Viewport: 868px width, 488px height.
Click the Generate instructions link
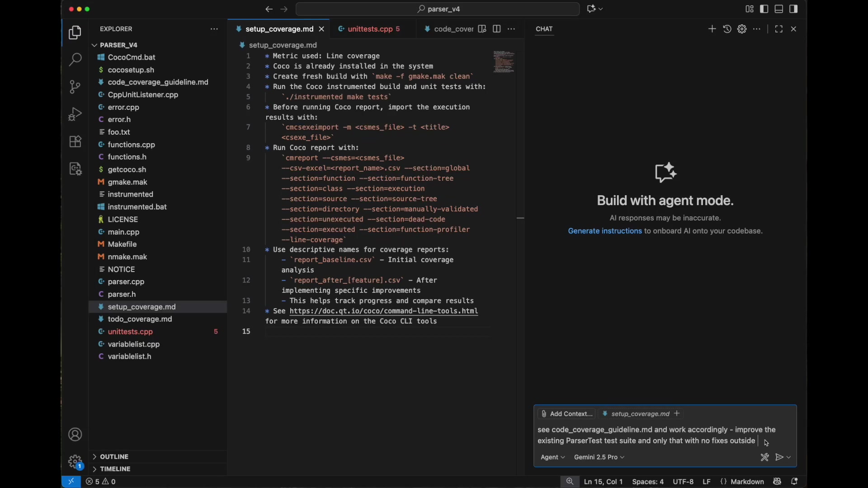coord(605,231)
